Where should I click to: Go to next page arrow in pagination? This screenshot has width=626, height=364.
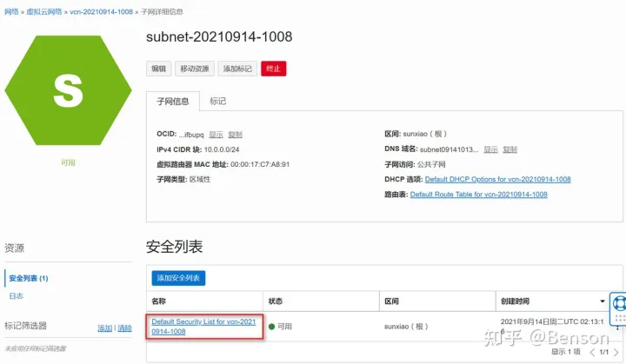[x=616, y=352]
